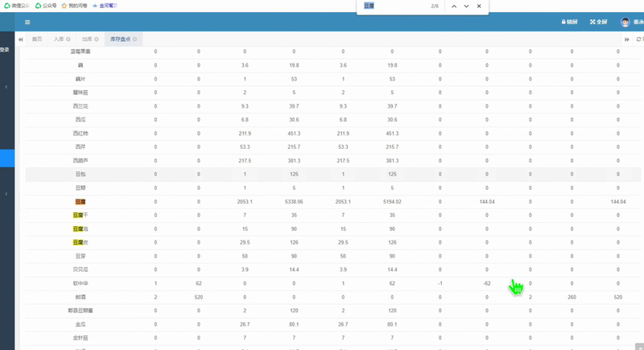Switch to the 首页 tab

click(37, 39)
